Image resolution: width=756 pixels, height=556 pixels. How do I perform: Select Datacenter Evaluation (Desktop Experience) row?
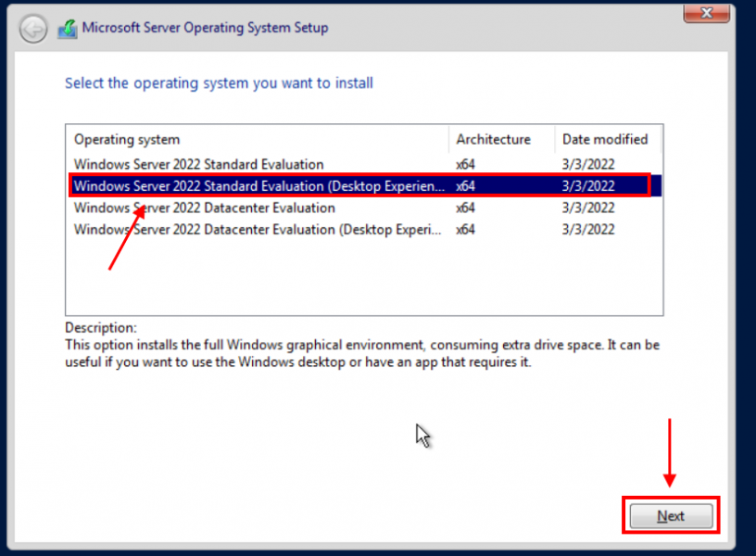[x=364, y=230]
